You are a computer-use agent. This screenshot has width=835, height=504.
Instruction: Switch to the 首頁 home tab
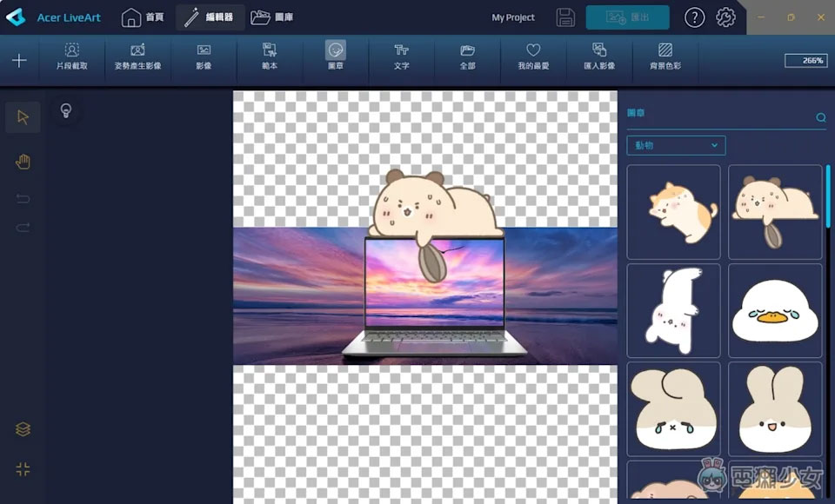[x=143, y=17]
